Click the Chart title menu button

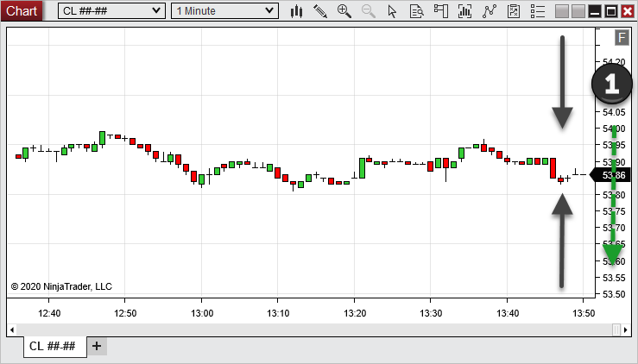click(22, 11)
